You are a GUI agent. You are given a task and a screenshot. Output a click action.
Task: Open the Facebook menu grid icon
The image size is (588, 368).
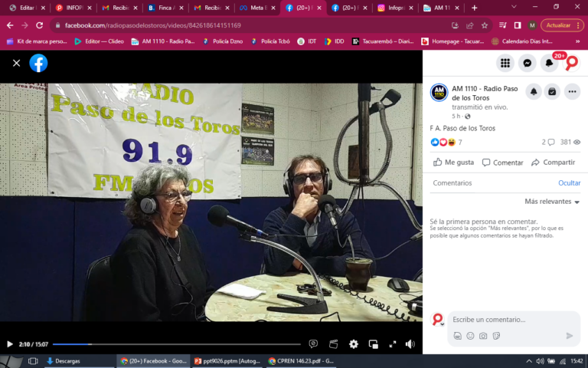tap(505, 63)
